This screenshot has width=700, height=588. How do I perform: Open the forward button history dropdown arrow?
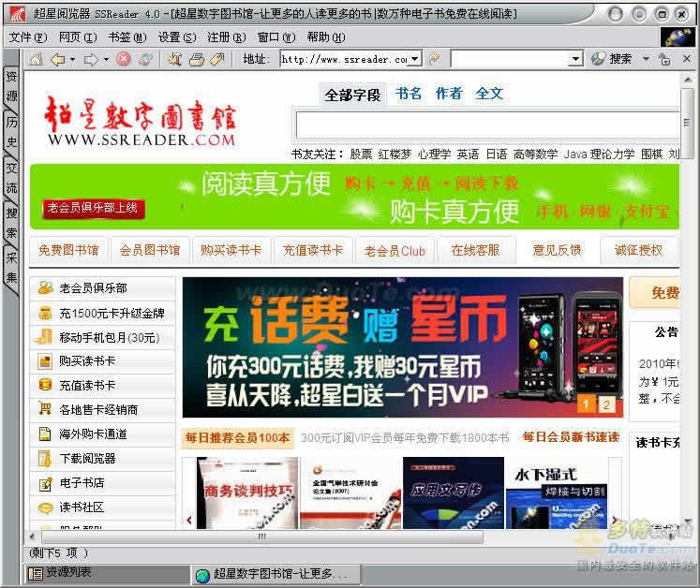[x=106, y=59]
